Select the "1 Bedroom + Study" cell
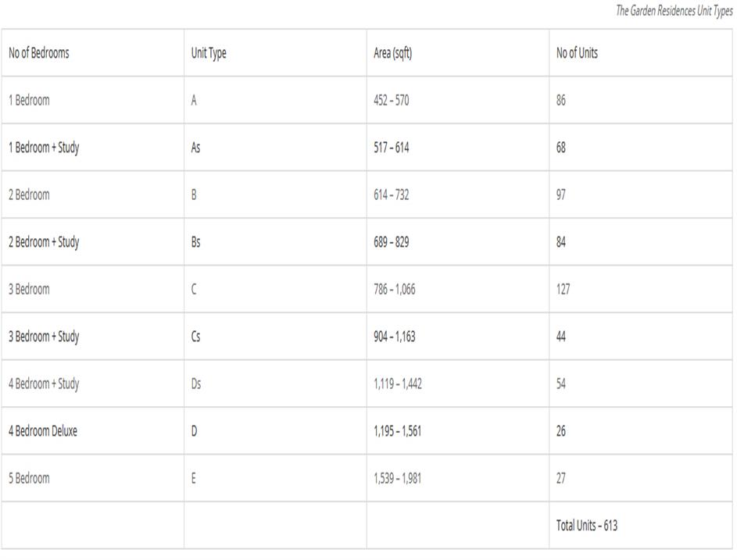This screenshot has width=737, height=560. pyautogui.click(x=44, y=148)
